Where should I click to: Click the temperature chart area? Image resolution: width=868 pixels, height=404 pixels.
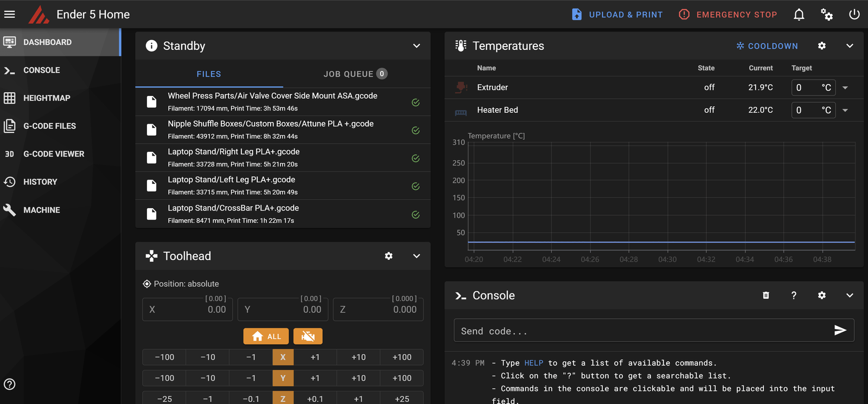click(661, 196)
